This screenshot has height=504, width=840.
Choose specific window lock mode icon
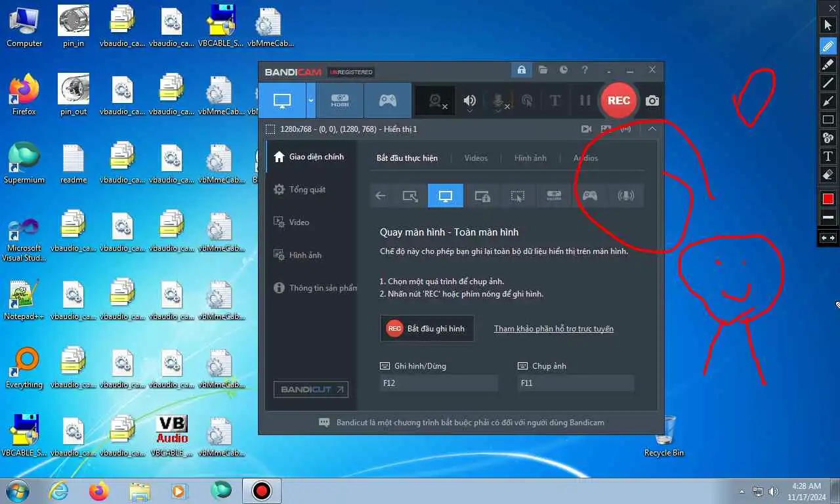pos(482,196)
